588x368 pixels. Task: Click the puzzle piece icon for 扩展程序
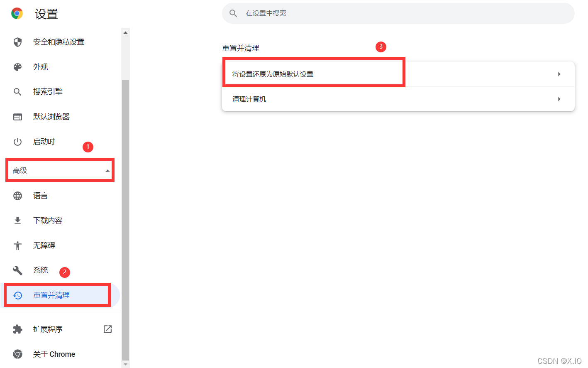[x=17, y=329]
